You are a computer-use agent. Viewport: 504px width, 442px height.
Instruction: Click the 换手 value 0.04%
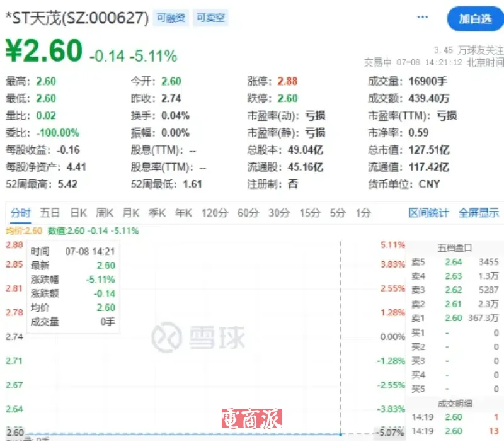click(x=175, y=116)
